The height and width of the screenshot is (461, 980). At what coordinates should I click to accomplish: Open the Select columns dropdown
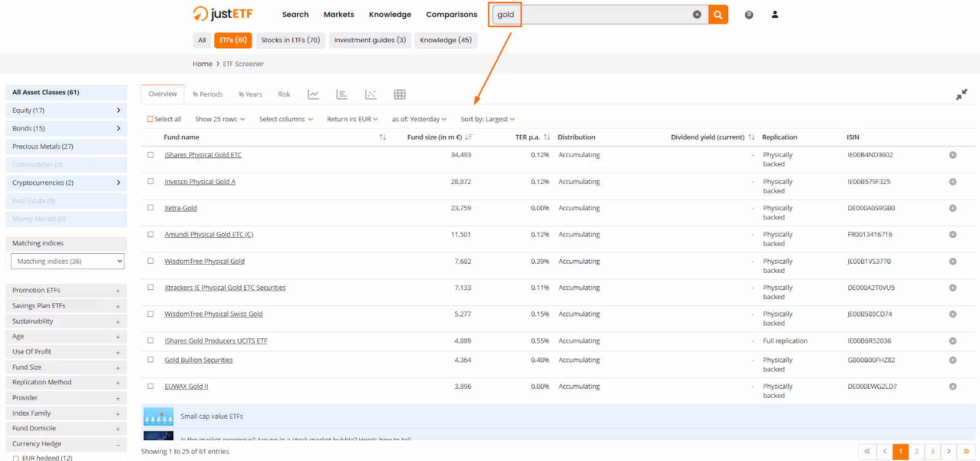[286, 120]
